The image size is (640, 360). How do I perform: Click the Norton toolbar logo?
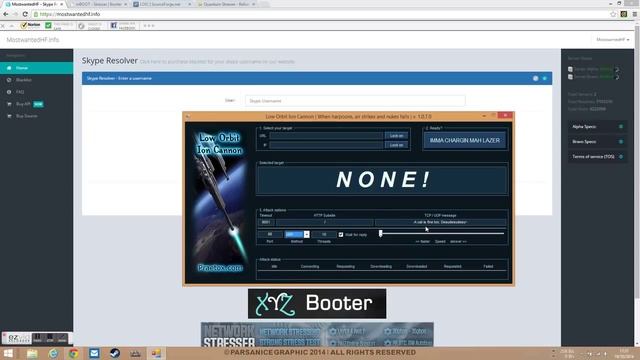coord(31,25)
